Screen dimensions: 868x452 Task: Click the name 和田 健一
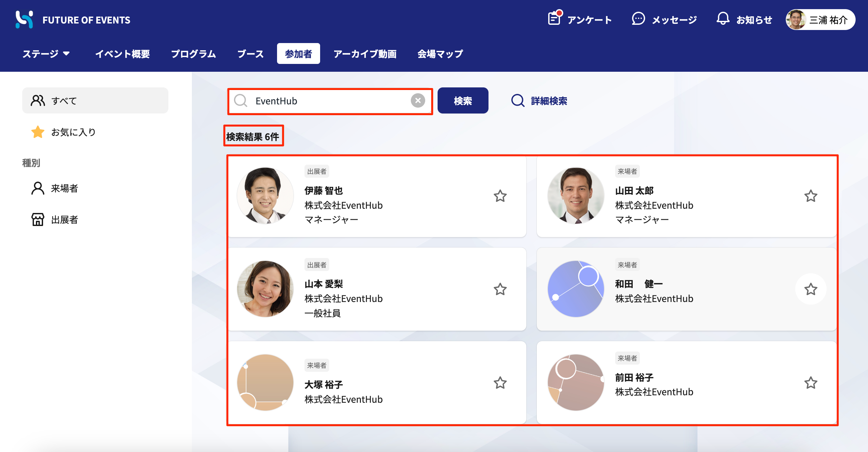(639, 284)
